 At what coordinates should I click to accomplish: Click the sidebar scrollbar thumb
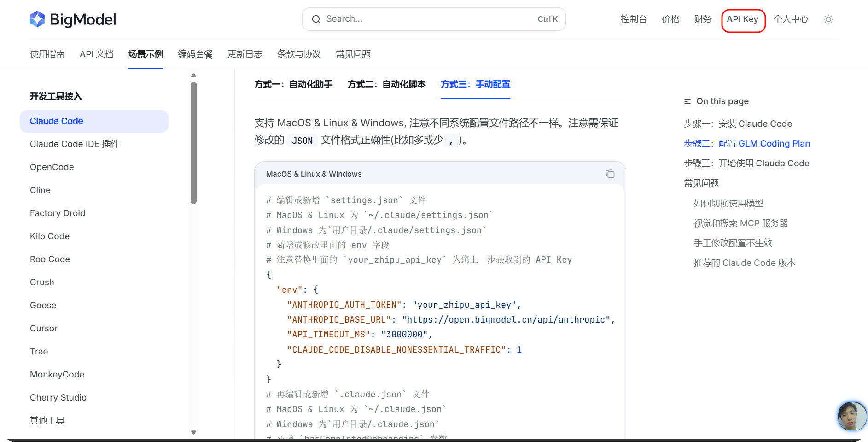[193, 143]
